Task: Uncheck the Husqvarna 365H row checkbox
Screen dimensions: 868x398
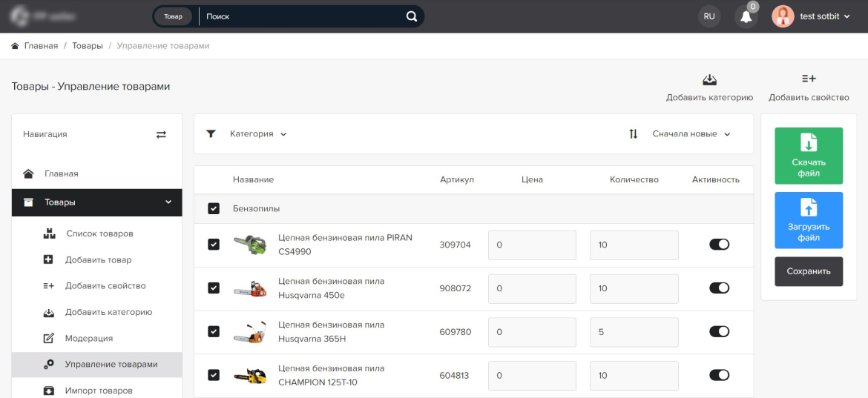Action: pyautogui.click(x=214, y=331)
